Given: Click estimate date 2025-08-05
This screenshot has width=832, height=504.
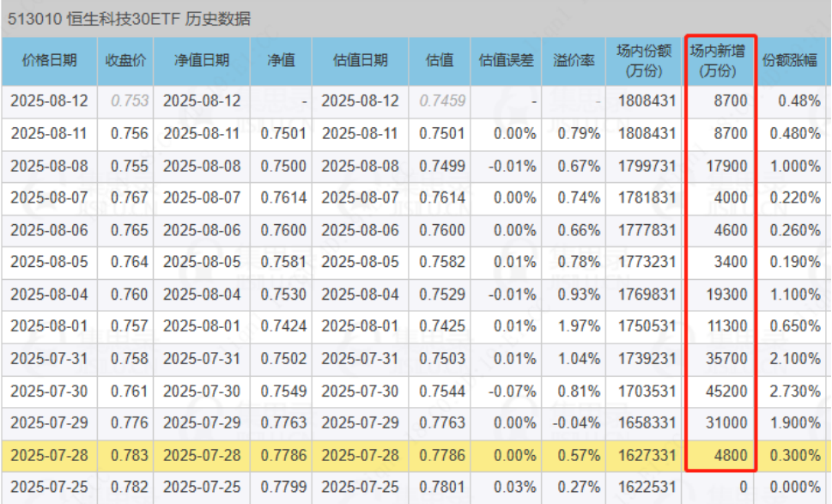Looking at the screenshot, I should pos(361,262).
